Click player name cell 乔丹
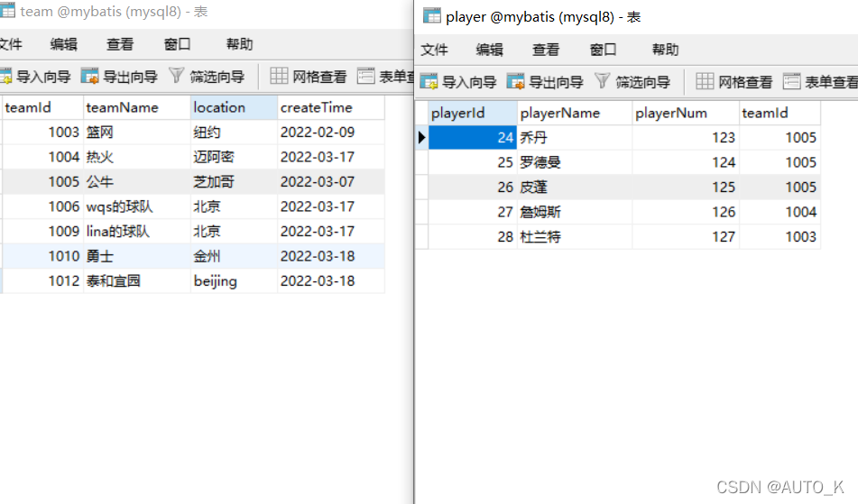The width and height of the screenshot is (858, 504). (x=575, y=137)
